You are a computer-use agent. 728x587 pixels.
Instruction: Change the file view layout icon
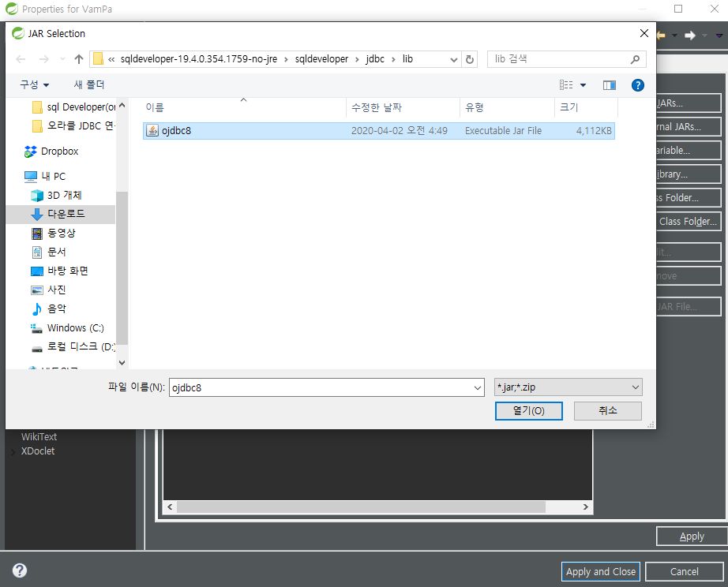(x=566, y=85)
